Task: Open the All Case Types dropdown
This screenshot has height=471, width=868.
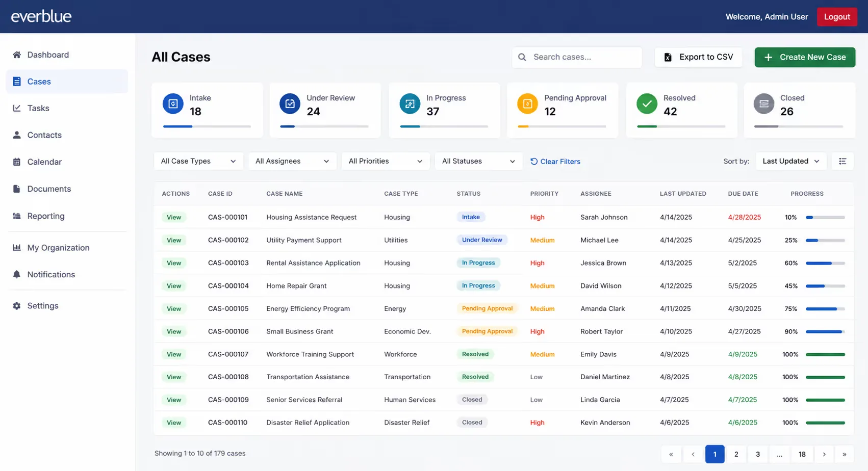Action: [x=198, y=161]
